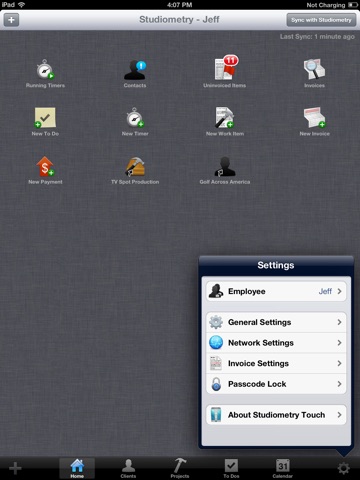Open the Employee row in Settings

pos(276,291)
